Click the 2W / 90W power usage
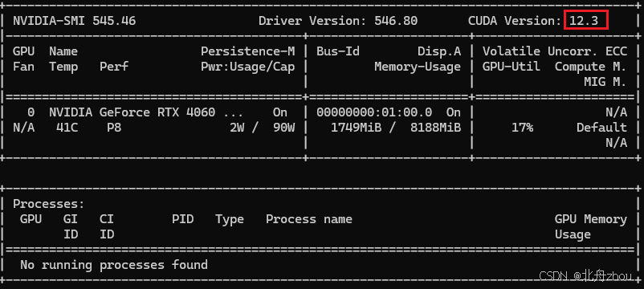Viewport: 644px width, 289px height. pyautogui.click(x=262, y=128)
